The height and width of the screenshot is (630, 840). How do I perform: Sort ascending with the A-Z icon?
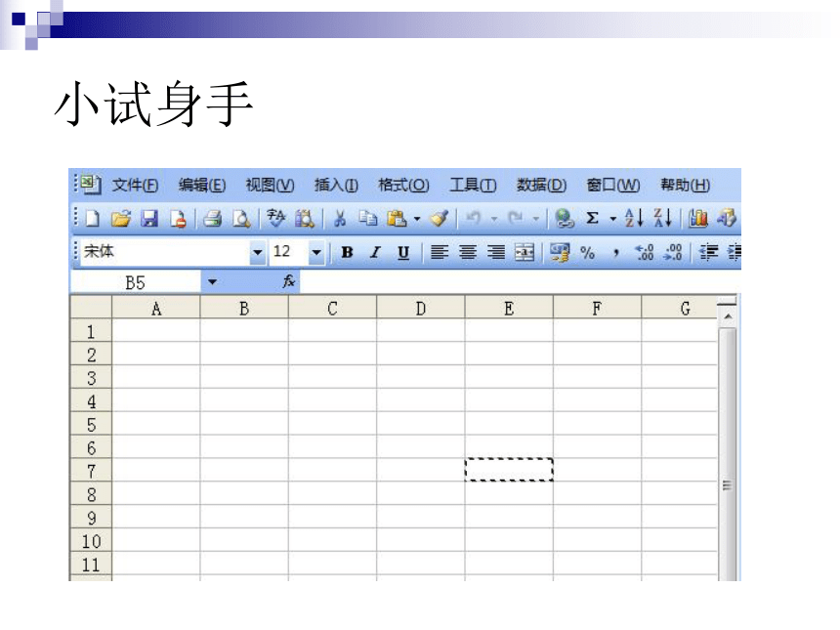click(x=634, y=219)
